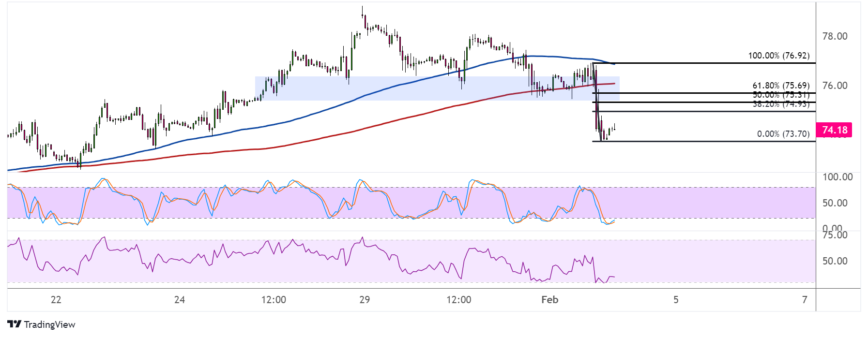This screenshot has height=337, width=868.
Task: Select the 0.00% (73.70) Fibonacci label
Action: (x=783, y=134)
